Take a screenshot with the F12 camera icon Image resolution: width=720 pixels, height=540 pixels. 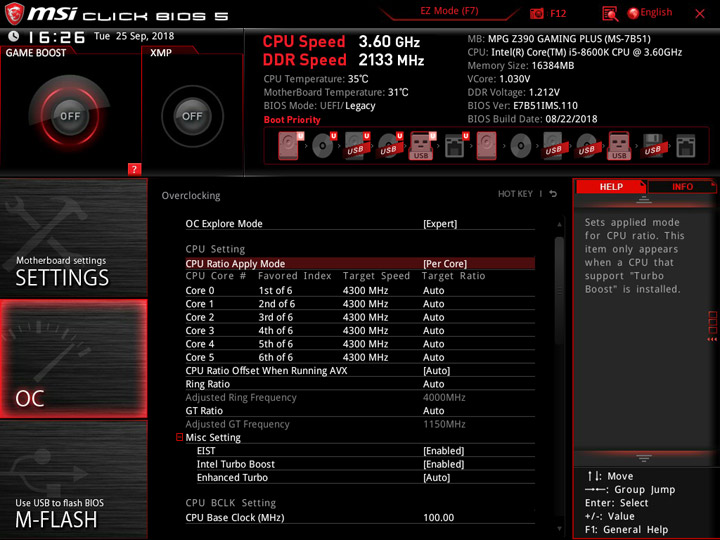[x=536, y=13]
